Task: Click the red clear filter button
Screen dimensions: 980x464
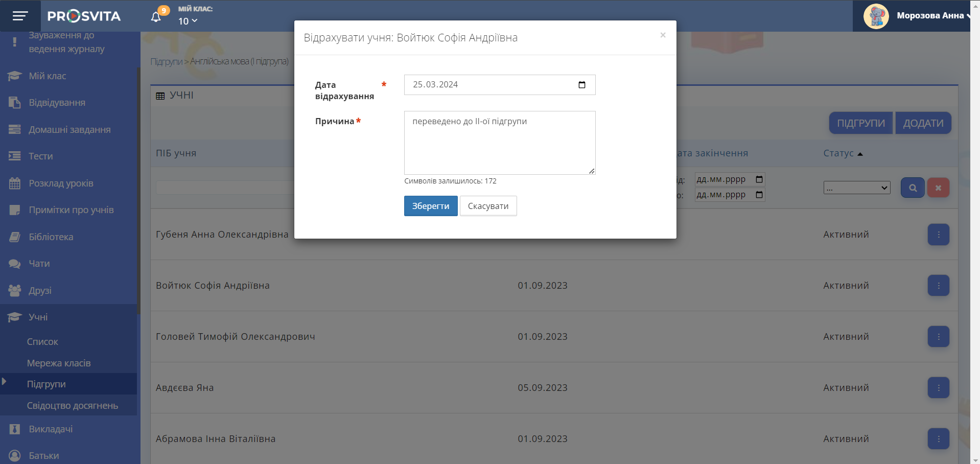Action: coord(938,188)
